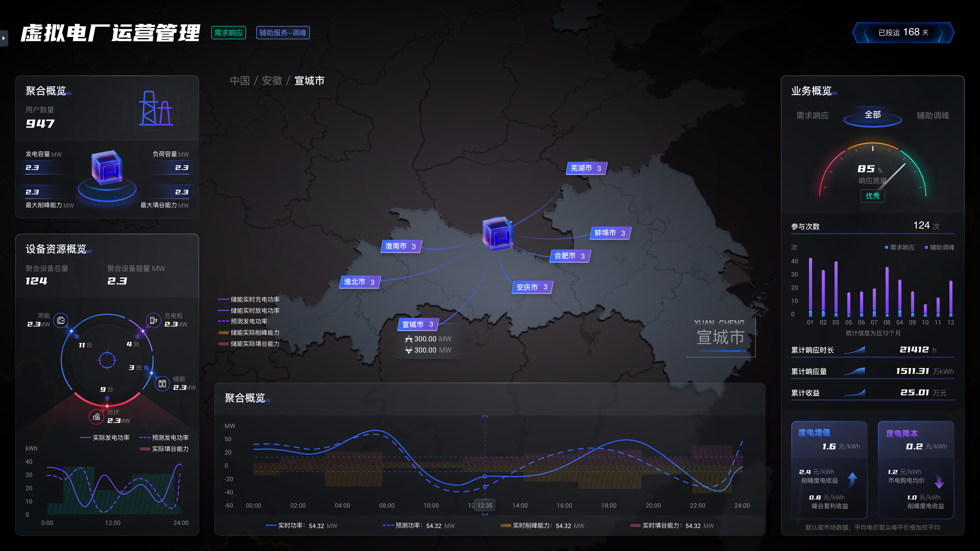This screenshot has width=980, height=551.
Task: Toggle 储能实时充电功率 map legend entry
Action: (249, 300)
